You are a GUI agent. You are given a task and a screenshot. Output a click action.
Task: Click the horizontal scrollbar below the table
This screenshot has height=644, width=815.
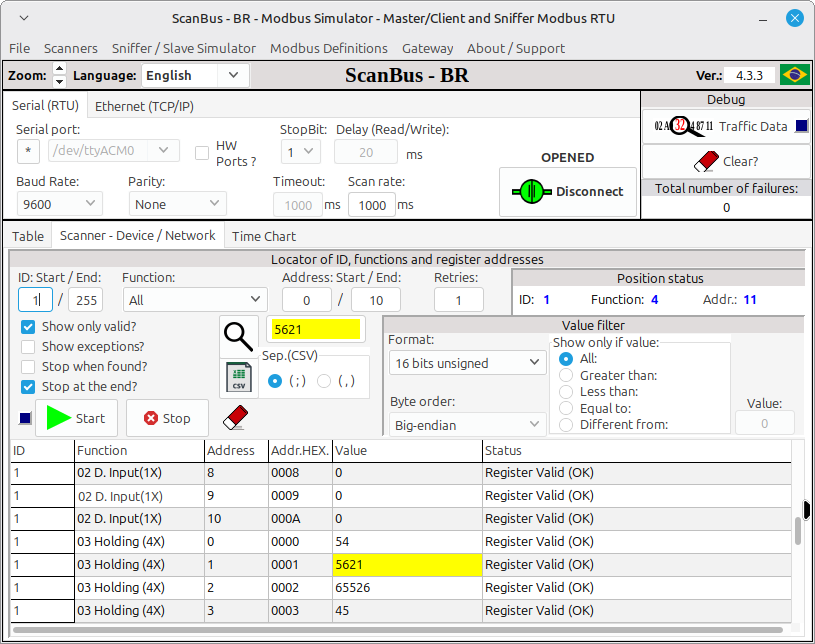coord(398,629)
